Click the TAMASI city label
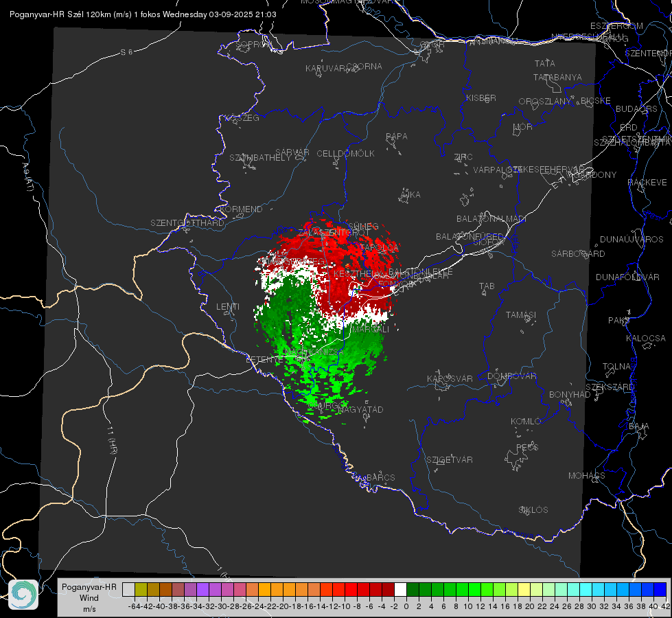The image size is (672, 618). point(521,314)
